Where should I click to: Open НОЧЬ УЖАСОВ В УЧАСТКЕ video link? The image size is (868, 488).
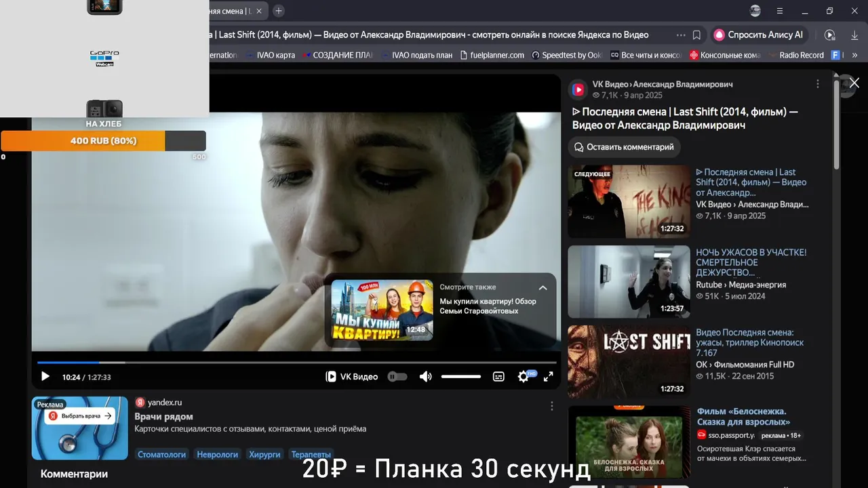click(x=751, y=262)
